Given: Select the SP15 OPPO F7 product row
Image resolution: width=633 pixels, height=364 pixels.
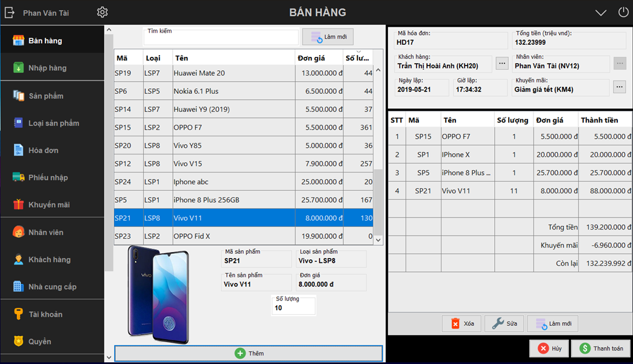Looking at the screenshot, I should coord(244,127).
